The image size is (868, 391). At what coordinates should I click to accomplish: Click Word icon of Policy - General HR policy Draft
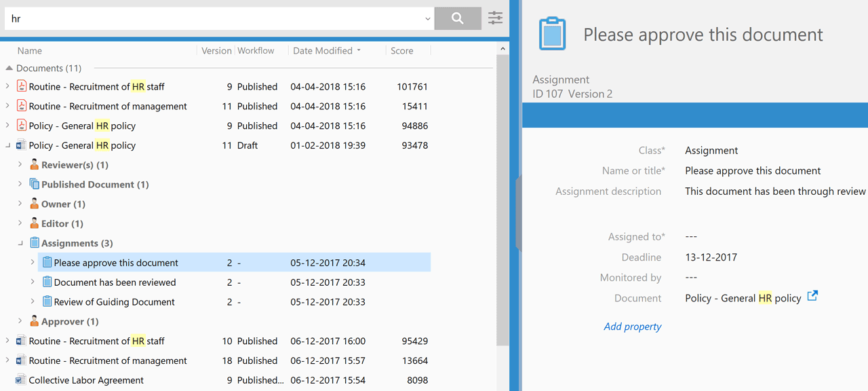(x=21, y=145)
